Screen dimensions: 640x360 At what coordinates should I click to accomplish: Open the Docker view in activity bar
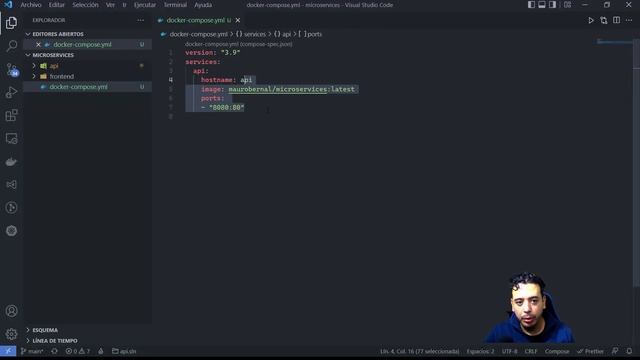tap(11, 162)
